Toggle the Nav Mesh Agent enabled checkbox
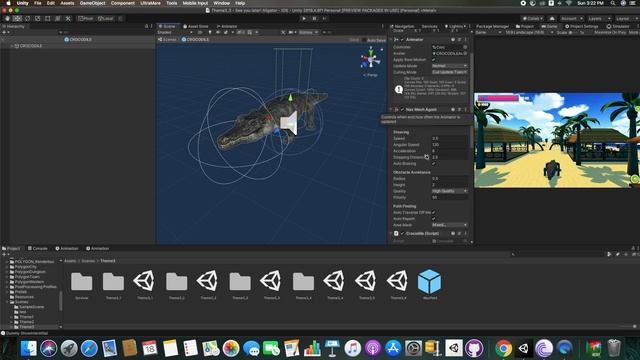This screenshot has width=640, height=360. pos(402,109)
